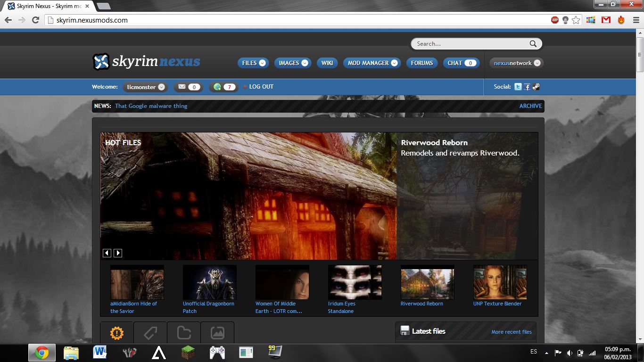Open the Steam social icon
The image size is (644, 362).
[536, 86]
